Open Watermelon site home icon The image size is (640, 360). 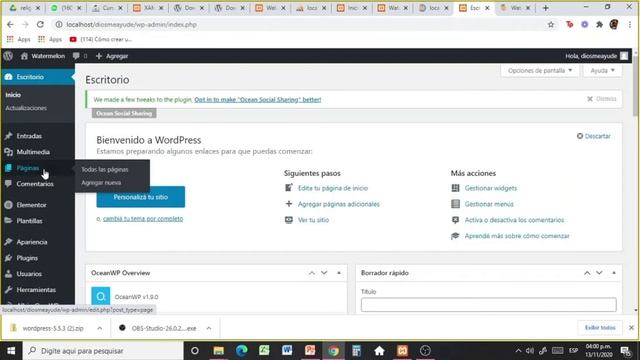point(24,56)
